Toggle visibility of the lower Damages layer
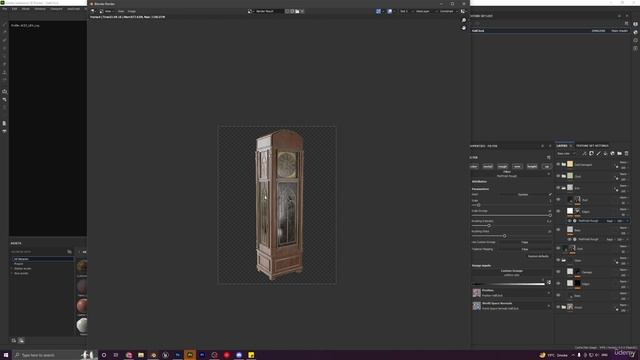The image size is (640, 360). coord(558,271)
